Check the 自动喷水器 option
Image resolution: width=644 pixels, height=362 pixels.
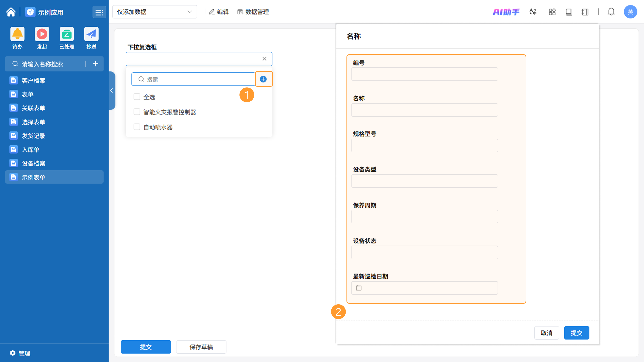pos(137,127)
